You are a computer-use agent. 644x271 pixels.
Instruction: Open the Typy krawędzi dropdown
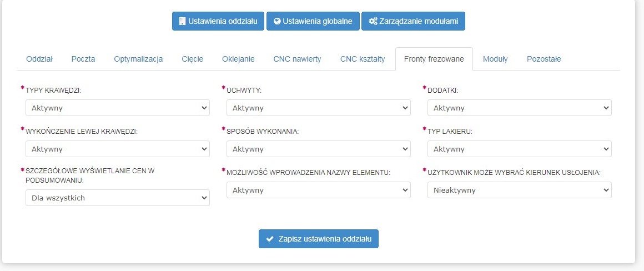(118, 108)
